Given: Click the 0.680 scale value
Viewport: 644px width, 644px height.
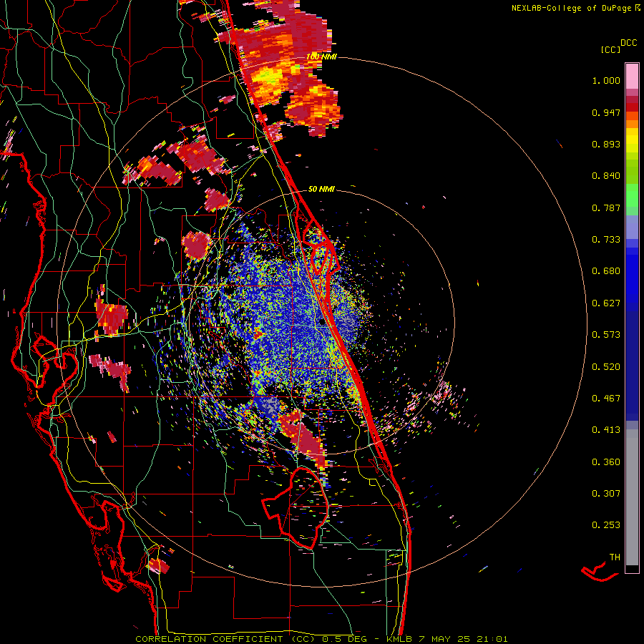Looking at the screenshot, I should (606, 271).
